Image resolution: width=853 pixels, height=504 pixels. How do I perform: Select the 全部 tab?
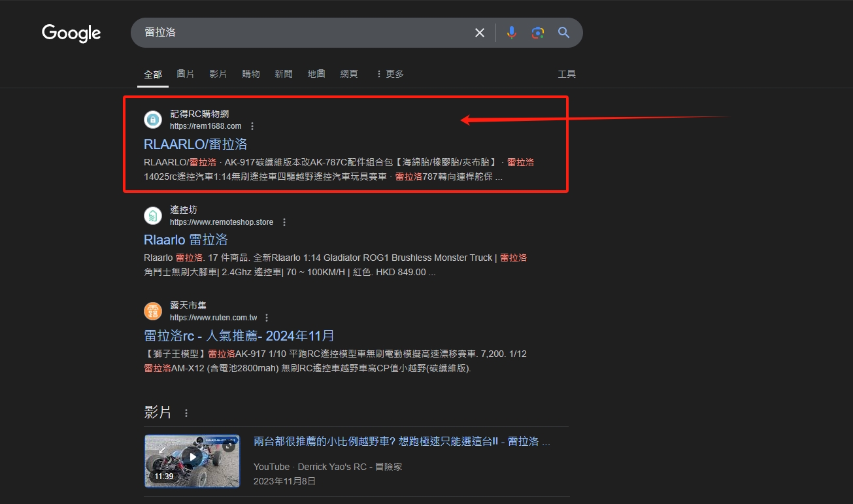tap(153, 75)
